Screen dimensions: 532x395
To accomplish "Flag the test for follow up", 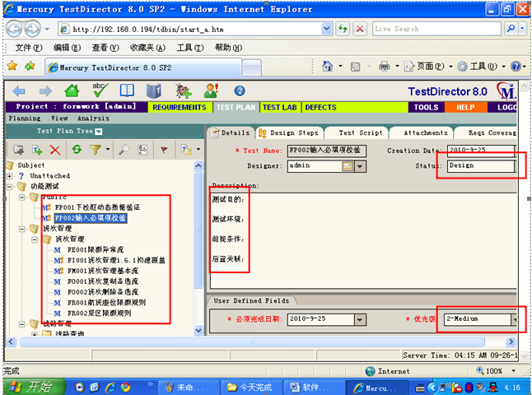I will click(164, 149).
